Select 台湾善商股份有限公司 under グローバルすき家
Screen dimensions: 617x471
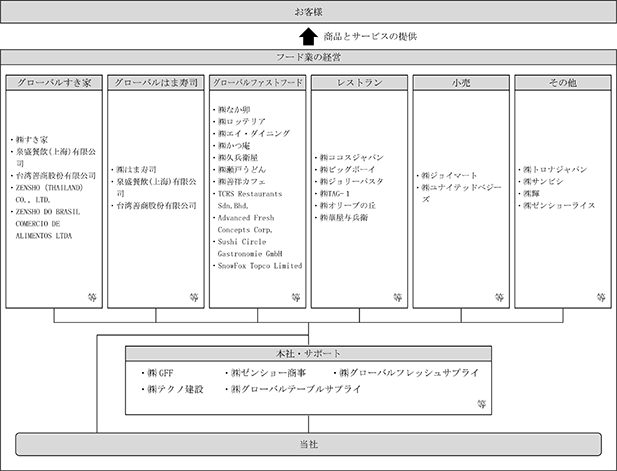pos(55,175)
